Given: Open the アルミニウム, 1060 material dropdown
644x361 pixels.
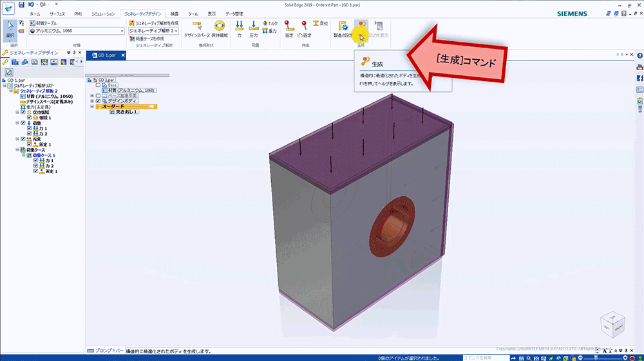Looking at the screenshot, I should 122,31.
